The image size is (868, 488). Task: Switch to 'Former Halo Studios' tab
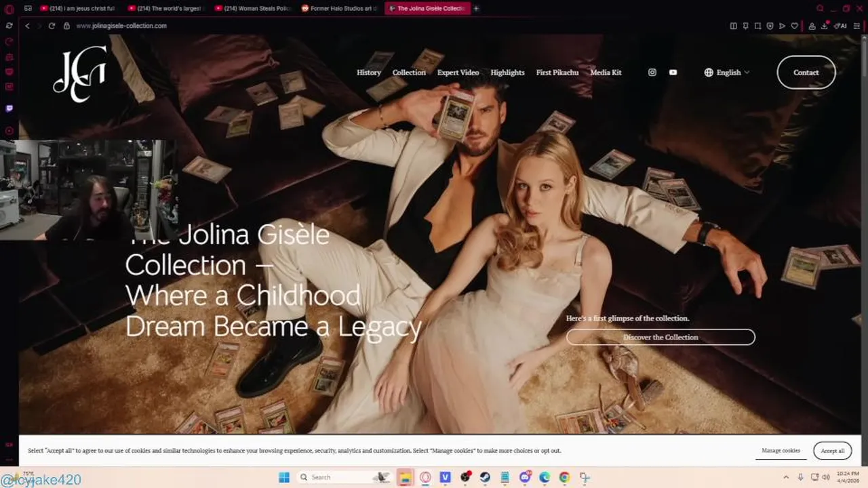(339, 9)
